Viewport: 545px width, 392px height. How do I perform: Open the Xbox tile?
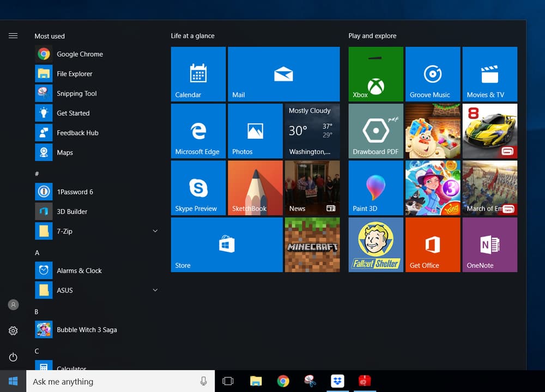(376, 74)
